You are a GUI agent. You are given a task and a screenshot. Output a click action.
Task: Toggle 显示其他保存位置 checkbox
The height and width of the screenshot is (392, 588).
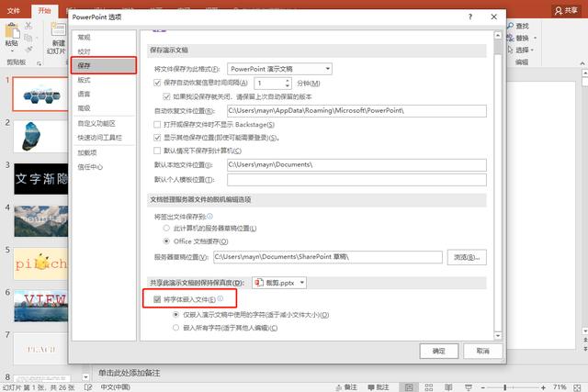[157, 138]
